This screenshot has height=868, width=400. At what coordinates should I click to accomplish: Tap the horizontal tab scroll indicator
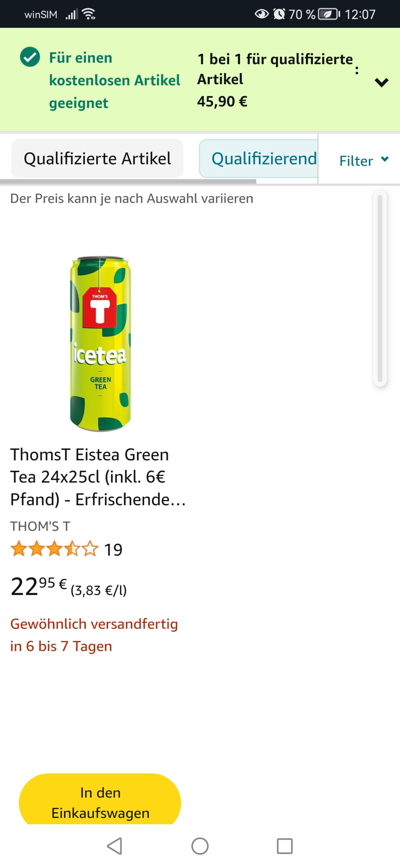click(x=128, y=181)
